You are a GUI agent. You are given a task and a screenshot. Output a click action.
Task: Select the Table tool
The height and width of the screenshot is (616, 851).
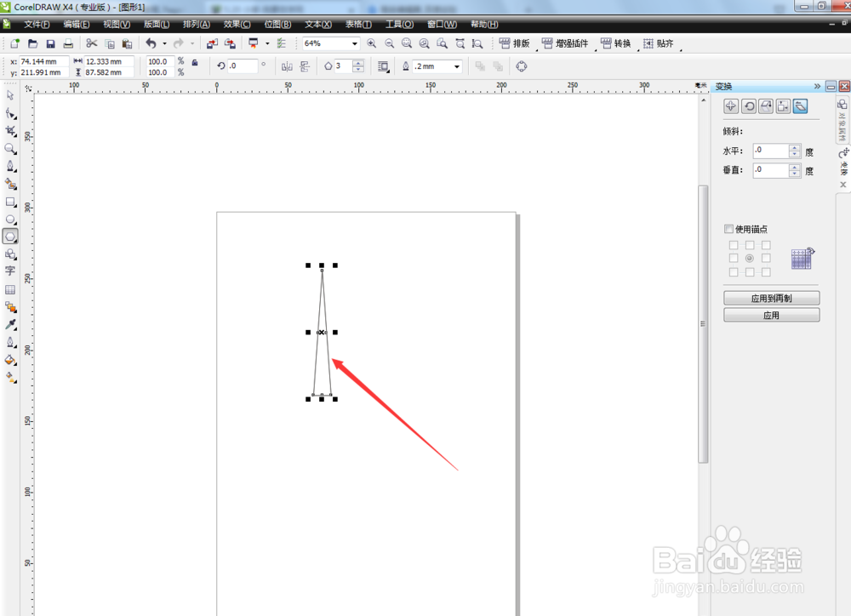[x=10, y=289]
